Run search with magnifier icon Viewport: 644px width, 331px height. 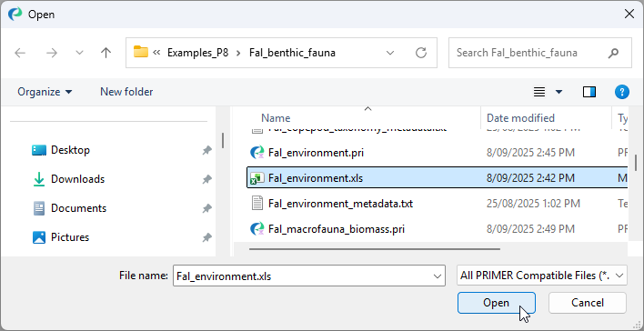614,53
